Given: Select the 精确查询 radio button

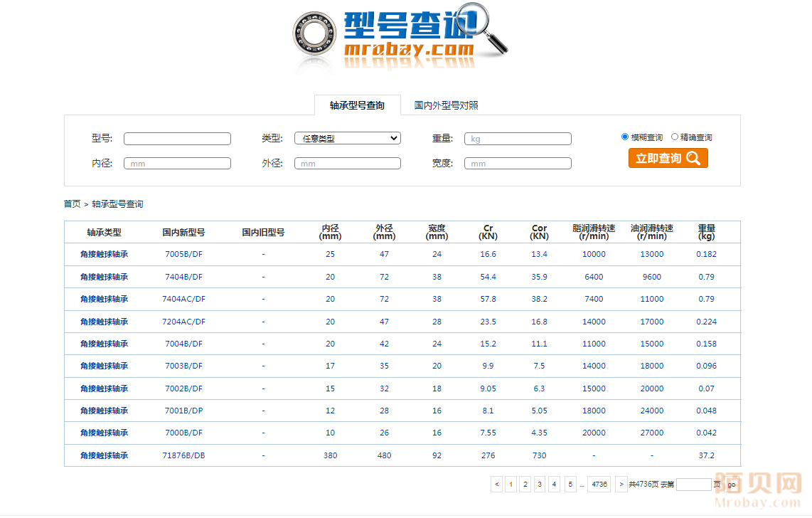Looking at the screenshot, I should (675, 137).
